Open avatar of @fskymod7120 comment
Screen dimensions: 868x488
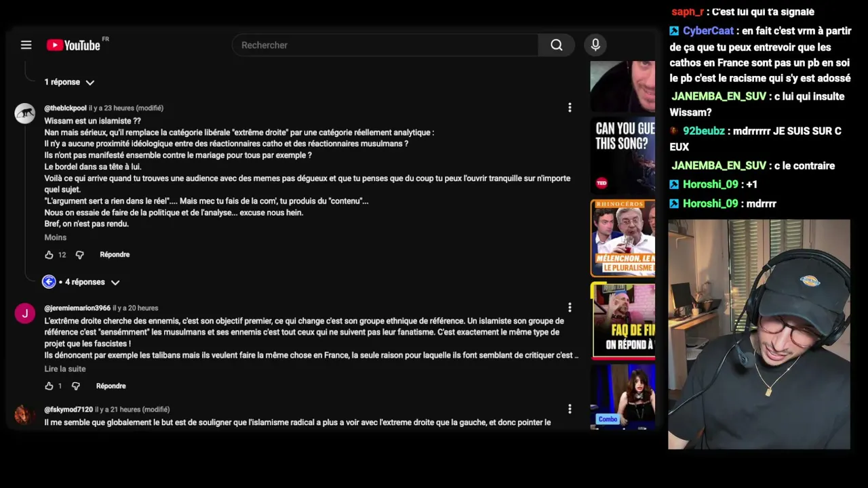(25, 414)
